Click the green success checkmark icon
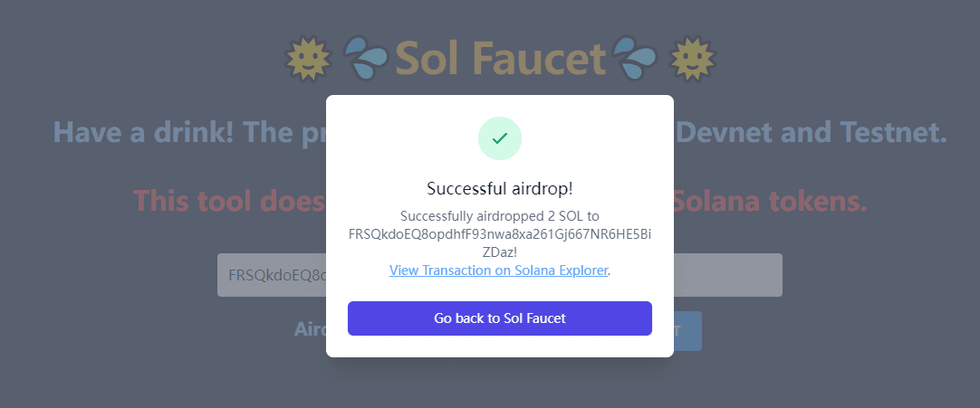This screenshot has width=980, height=408. pyautogui.click(x=499, y=138)
